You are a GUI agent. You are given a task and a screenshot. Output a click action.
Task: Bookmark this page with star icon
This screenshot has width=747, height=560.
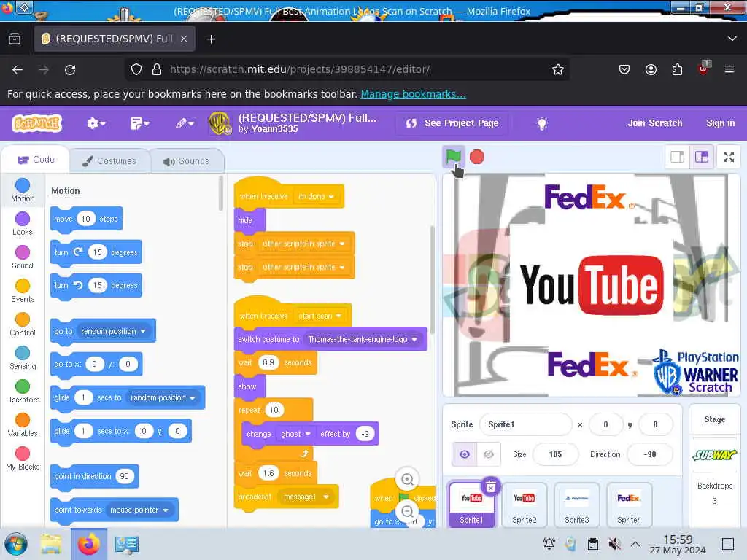[558, 69]
